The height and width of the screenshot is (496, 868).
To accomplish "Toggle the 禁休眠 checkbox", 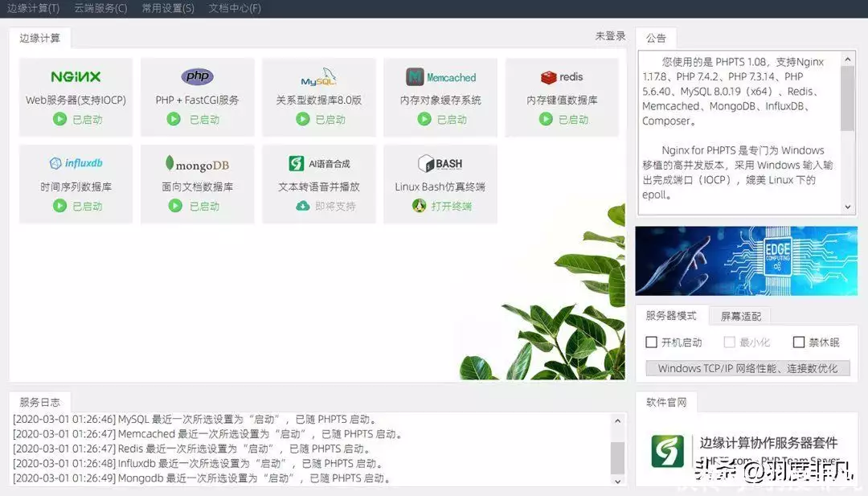I will (799, 342).
